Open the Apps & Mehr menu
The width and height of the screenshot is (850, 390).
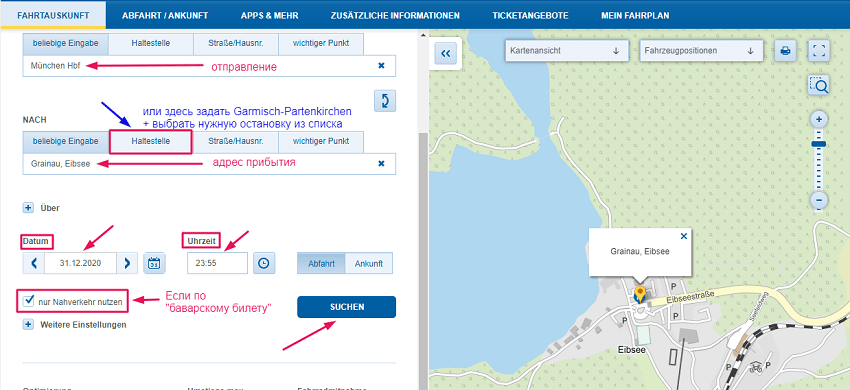(269, 15)
